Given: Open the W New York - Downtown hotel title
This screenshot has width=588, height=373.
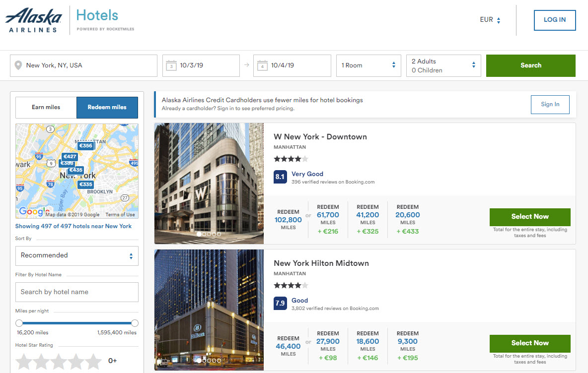Looking at the screenshot, I should pos(320,137).
